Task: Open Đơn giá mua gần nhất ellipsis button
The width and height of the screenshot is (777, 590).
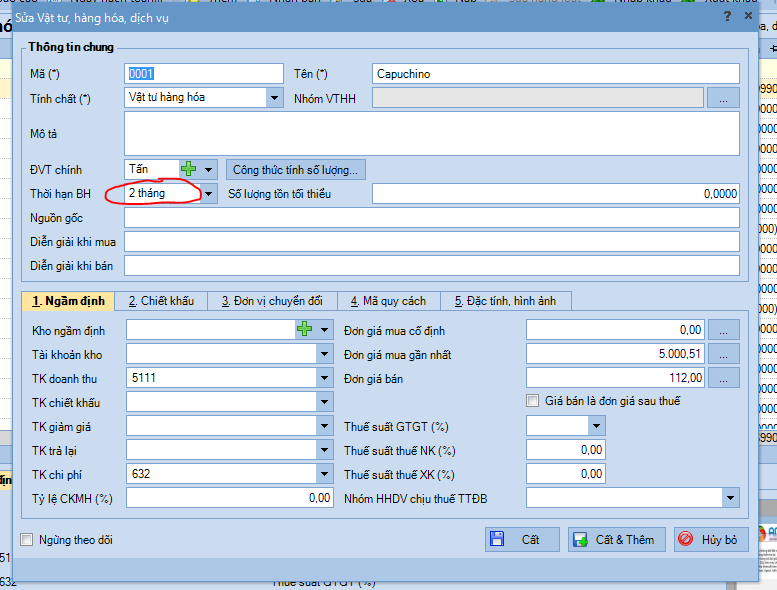Action: [x=723, y=354]
